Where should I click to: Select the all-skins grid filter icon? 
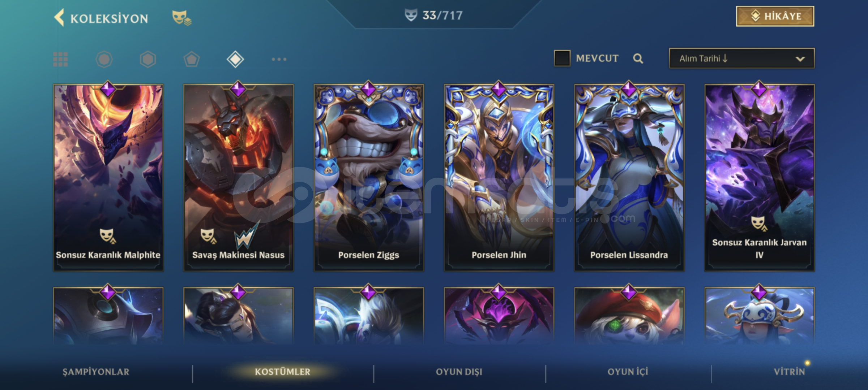pyautogui.click(x=60, y=59)
